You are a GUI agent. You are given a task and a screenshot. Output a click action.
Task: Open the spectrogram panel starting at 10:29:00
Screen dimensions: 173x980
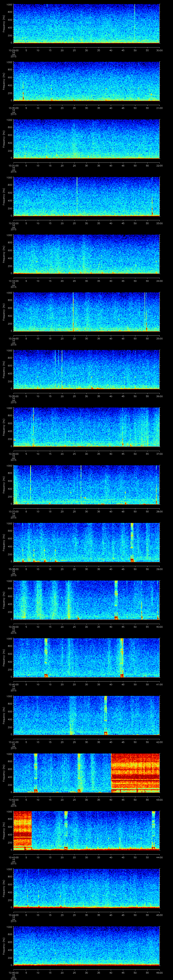86,24
